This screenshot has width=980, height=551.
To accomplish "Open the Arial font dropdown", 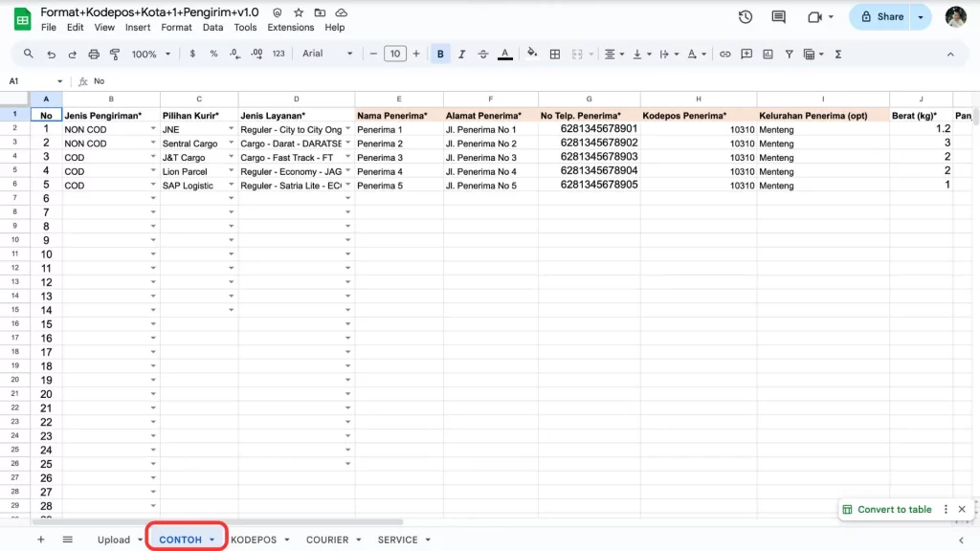I will click(327, 55).
